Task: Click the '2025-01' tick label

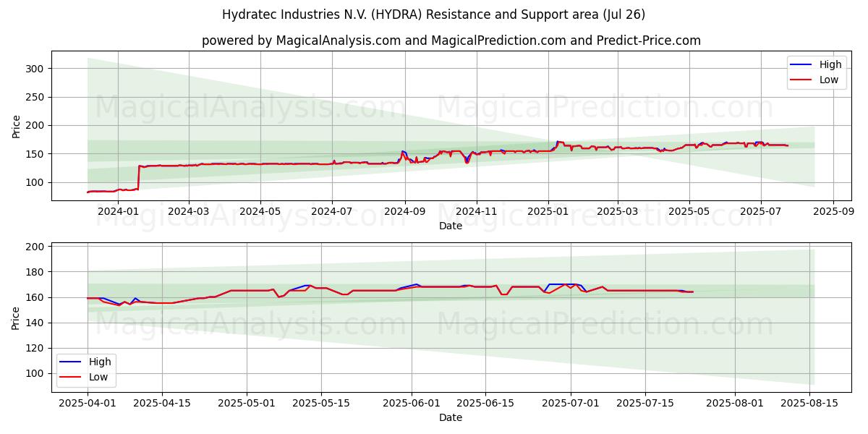Action: pos(548,212)
